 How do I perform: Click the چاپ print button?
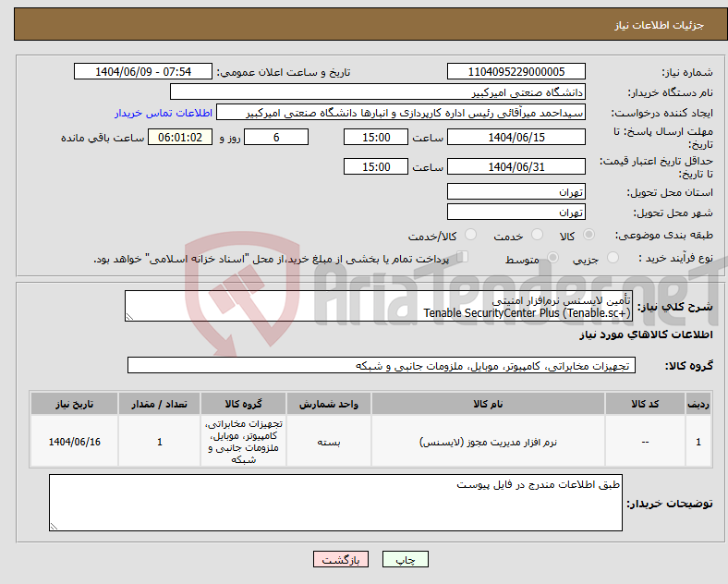point(406,559)
